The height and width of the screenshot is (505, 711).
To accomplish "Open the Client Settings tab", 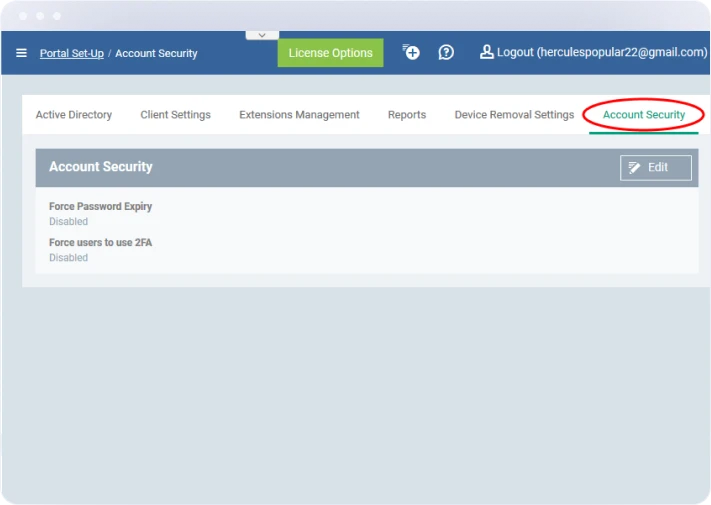I will coord(175,115).
